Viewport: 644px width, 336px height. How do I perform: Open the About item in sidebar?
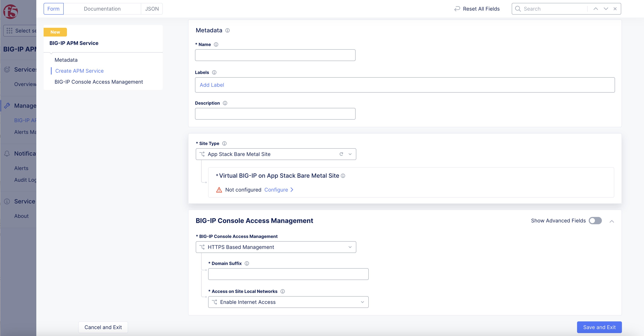[x=22, y=216]
